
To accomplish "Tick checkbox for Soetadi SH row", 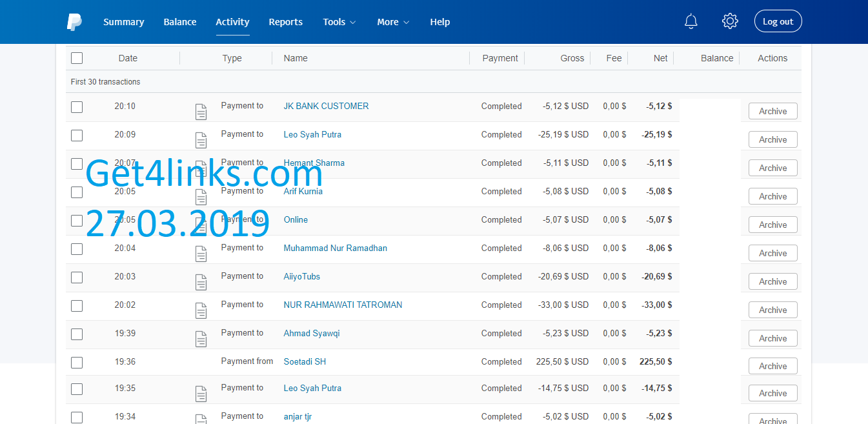I will [77, 363].
